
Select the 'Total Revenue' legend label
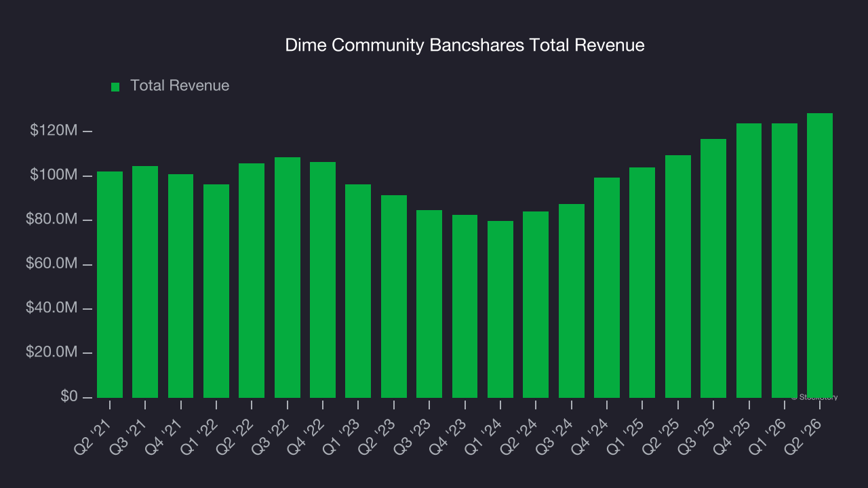180,86
